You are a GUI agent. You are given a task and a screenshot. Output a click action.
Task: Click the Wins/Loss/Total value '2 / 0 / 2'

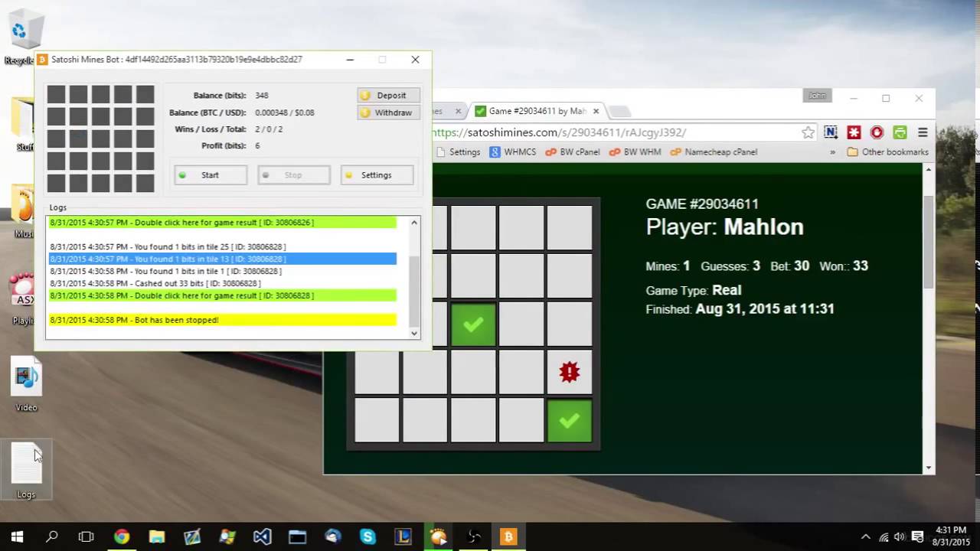pos(269,129)
